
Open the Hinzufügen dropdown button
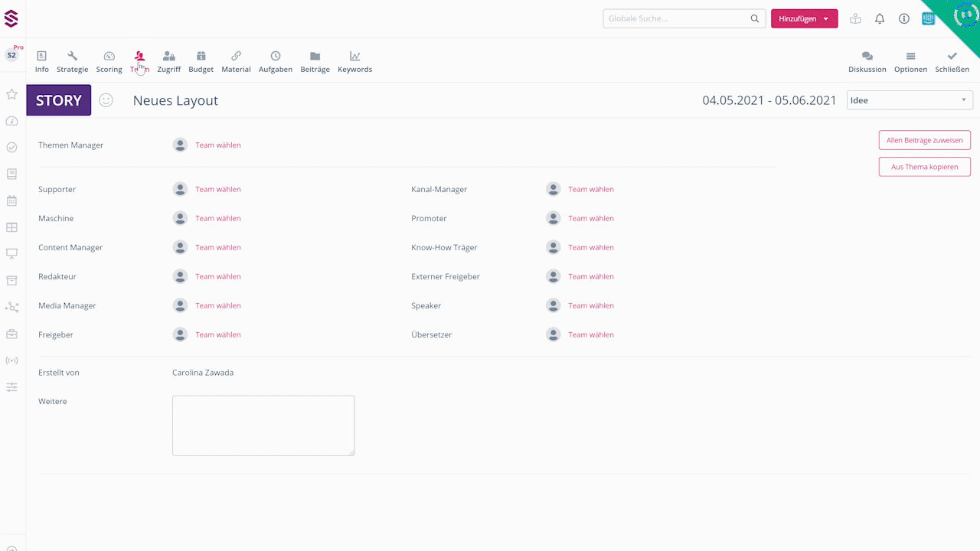point(804,19)
